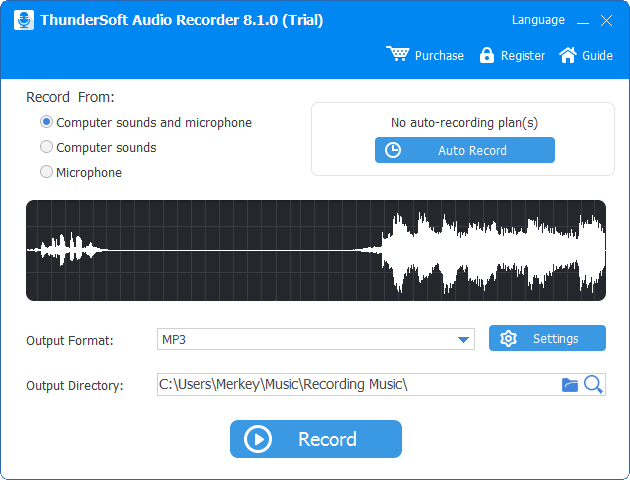
Task: Click the shopping cart Purchase icon
Action: click(398, 54)
